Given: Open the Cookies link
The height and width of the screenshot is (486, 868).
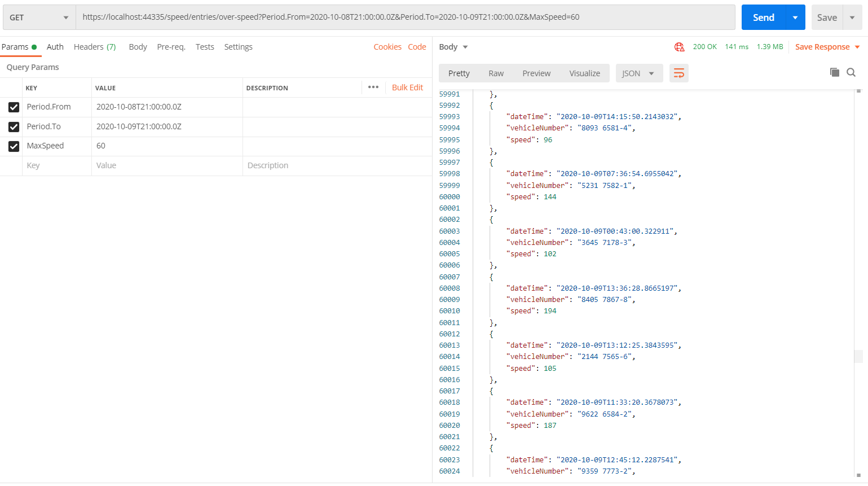Looking at the screenshot, I should pyautogui.click(x=387, y=47).
